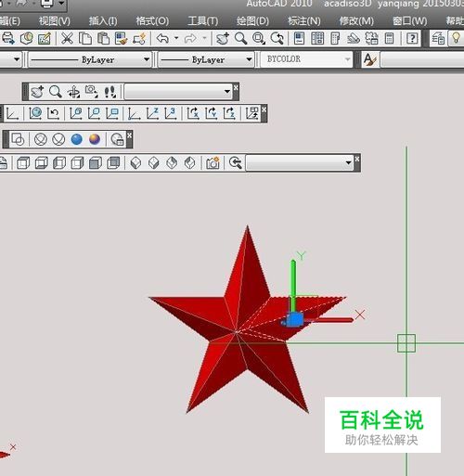Switch to NE Isometric view icon

172,162
